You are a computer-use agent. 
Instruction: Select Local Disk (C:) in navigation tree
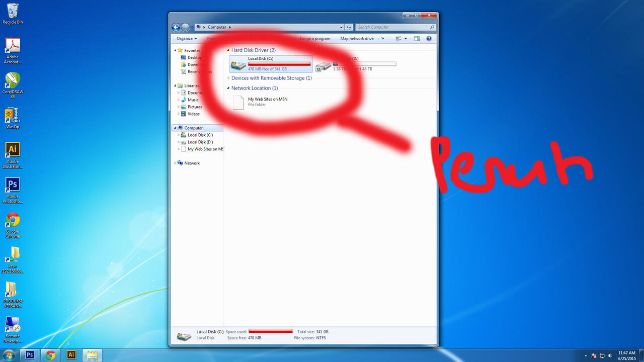click(x=200, y=135)
